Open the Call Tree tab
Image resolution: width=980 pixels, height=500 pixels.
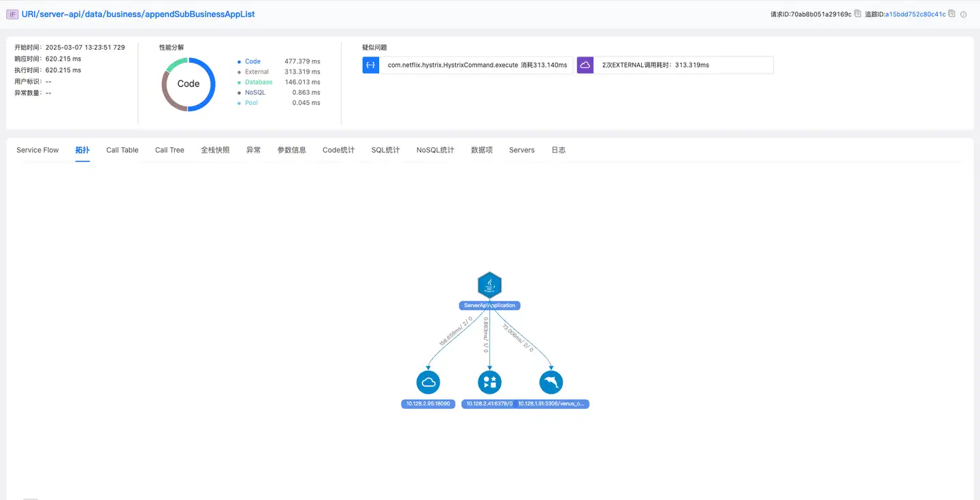[x=169, y=150]
